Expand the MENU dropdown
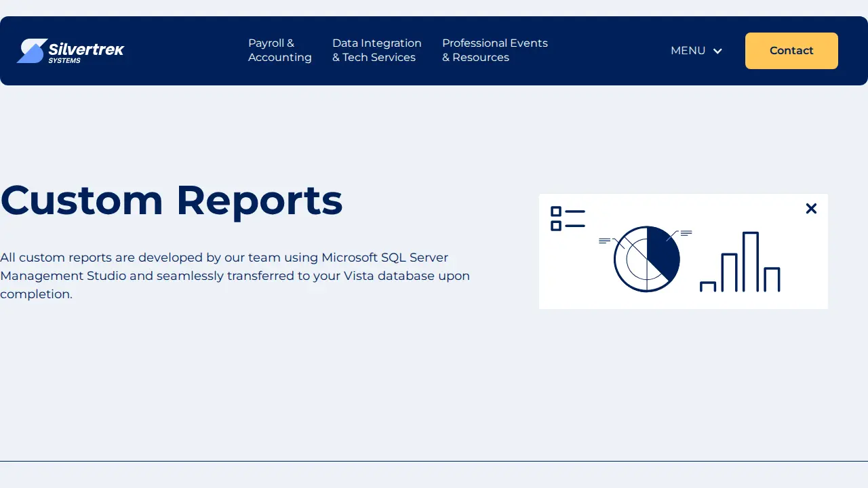This screenshot has width=868, height=488. click(x=696, y=51)
